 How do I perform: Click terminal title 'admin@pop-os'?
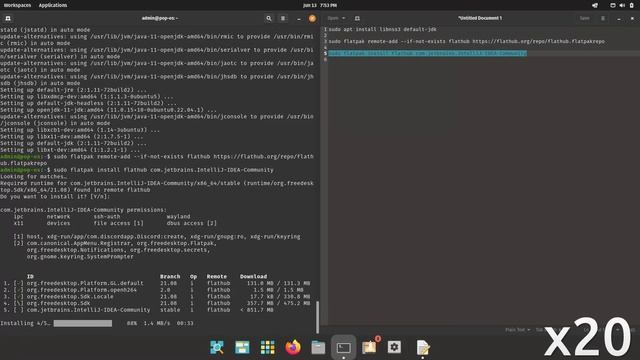[160, 18]
